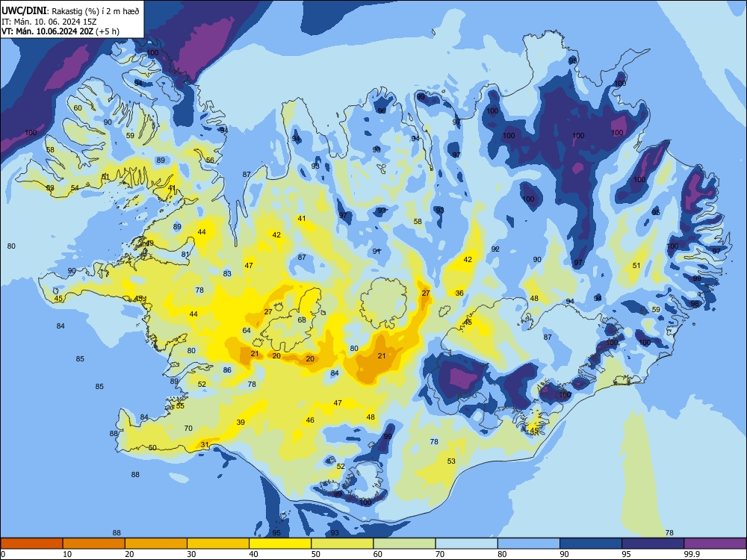The width and height of the screenshot is (747, 560).
Task: Select the bright yellow 40–50 legend swatch
Action: click(280, 544)
